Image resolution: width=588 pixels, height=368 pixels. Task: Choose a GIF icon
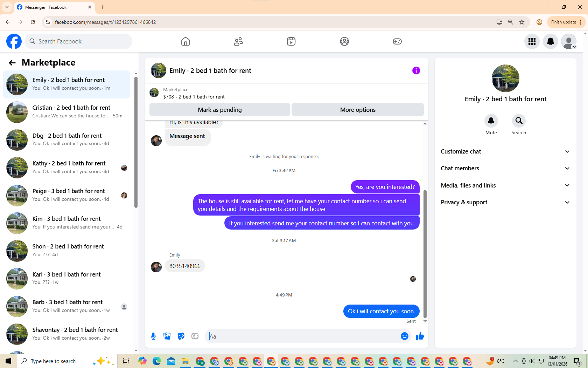[x=195, y=336]
